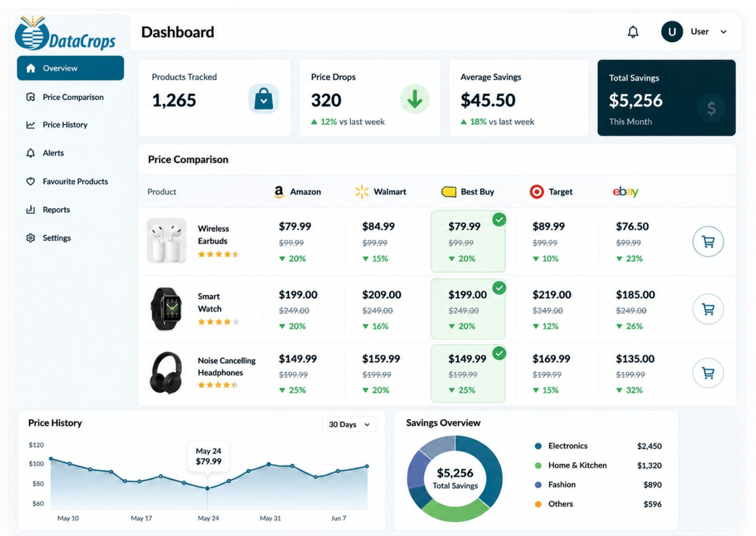Screen dimensions: 756x536
Task: Open the notifications bell icon
Action: 633,32
